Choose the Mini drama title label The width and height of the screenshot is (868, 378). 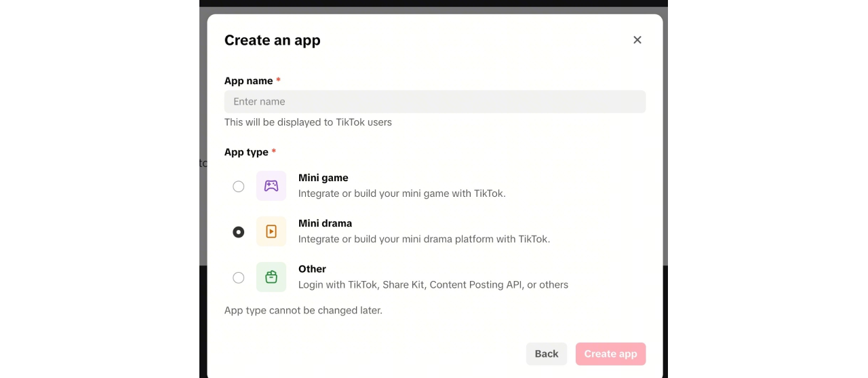pyautogui.click(x=325, y=223)
